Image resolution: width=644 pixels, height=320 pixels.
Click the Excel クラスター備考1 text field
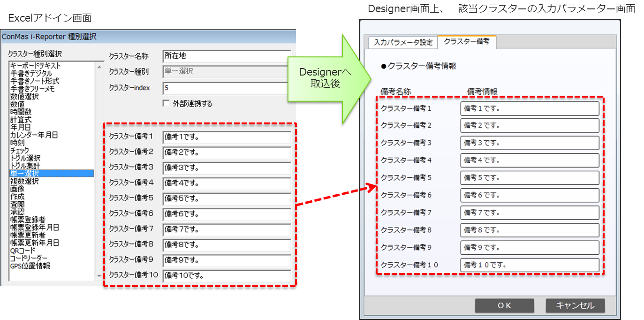[227, 137]
